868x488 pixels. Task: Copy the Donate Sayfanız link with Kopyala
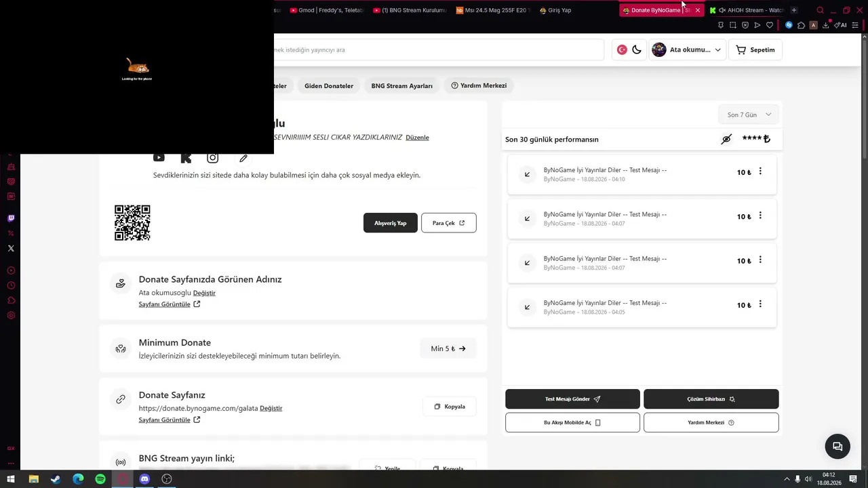pyautogui.click(x=450, y=407)
